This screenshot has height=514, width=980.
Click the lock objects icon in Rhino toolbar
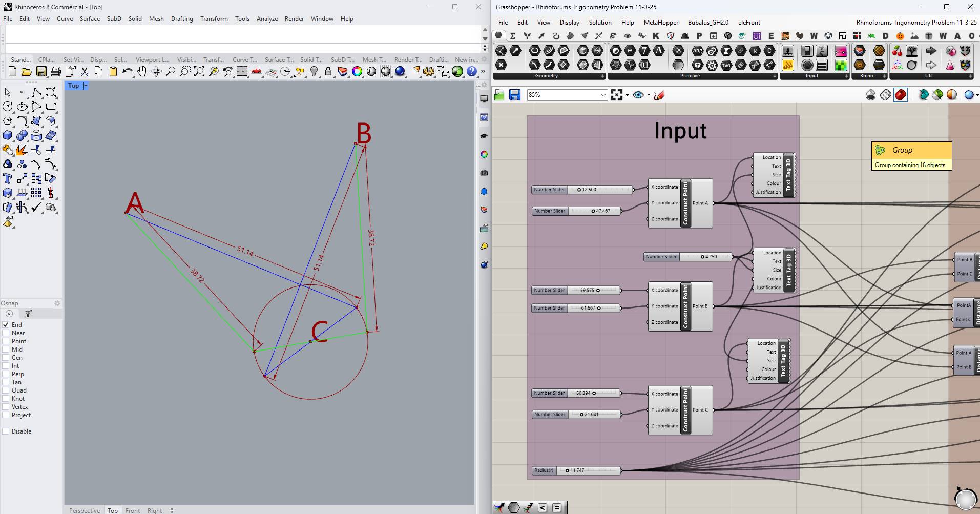pos(328,72)
